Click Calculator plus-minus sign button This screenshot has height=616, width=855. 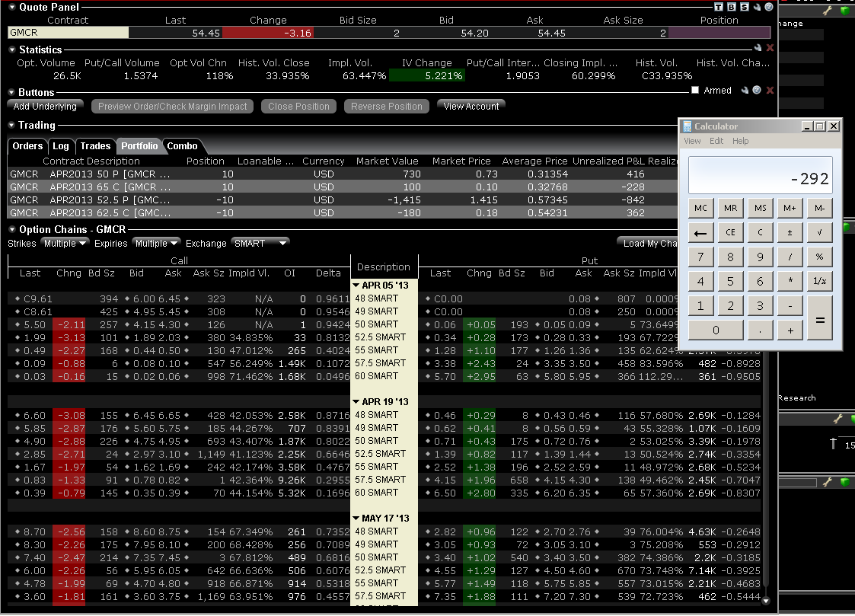790,233
